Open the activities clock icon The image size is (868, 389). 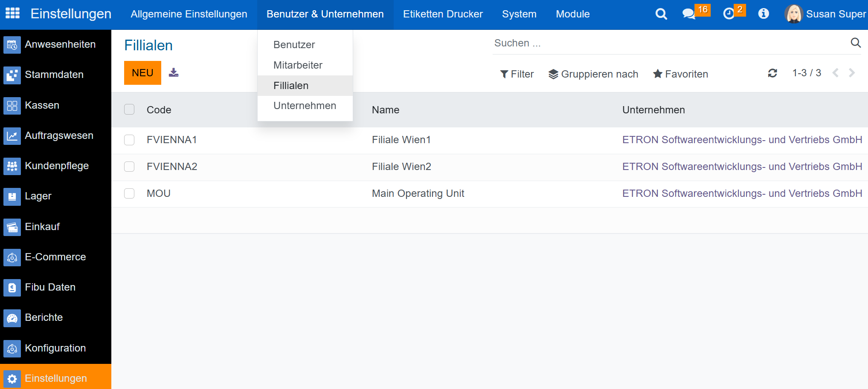point(729,14)
